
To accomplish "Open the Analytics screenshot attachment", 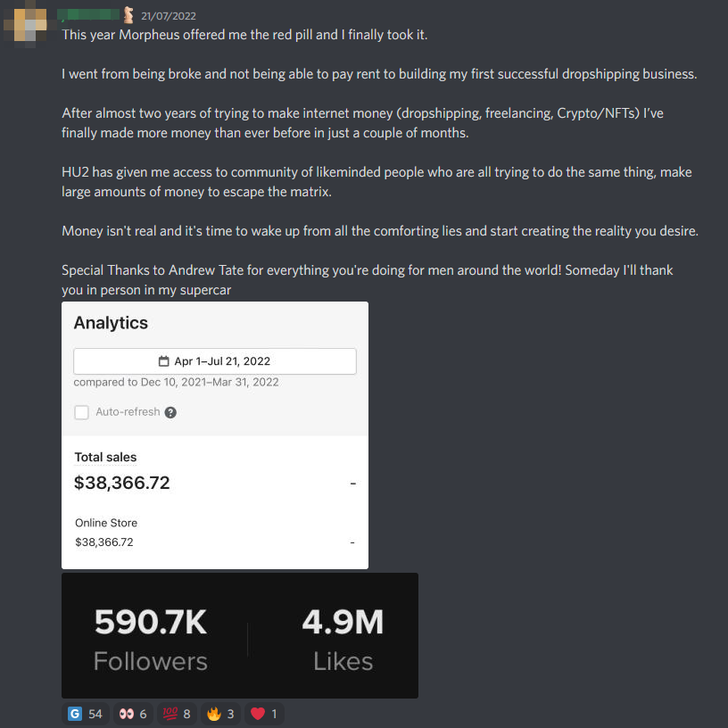I will (x=215, y=435).
